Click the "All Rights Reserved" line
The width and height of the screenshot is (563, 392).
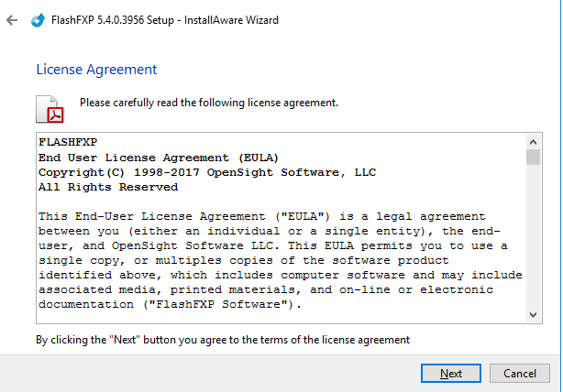coord(108,187)
